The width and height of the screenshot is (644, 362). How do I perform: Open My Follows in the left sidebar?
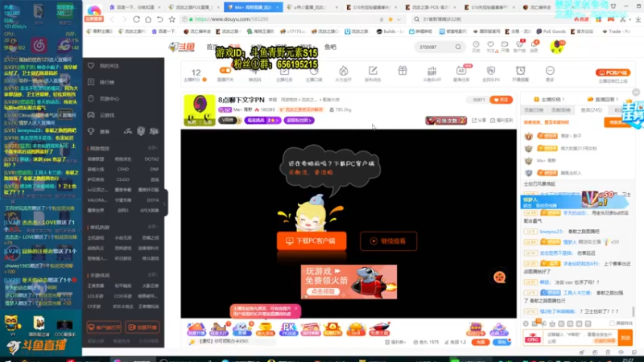[105, 66]
